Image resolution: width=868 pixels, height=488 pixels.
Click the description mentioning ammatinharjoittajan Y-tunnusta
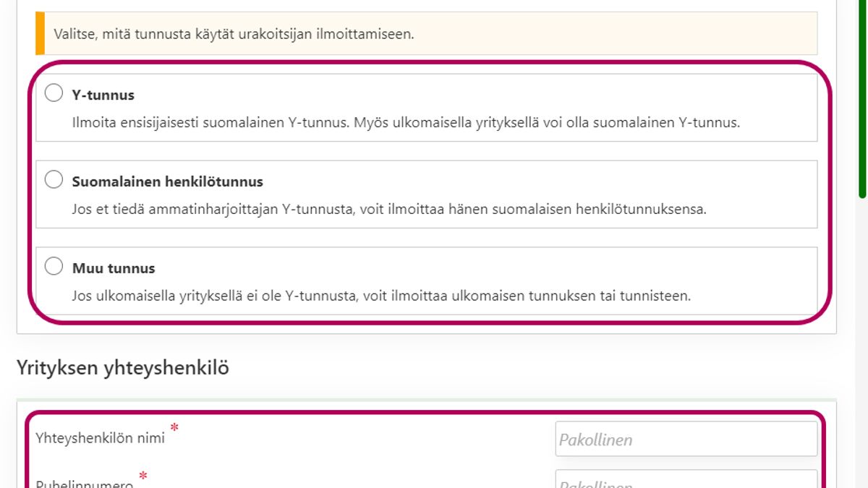tap(388, 210)
